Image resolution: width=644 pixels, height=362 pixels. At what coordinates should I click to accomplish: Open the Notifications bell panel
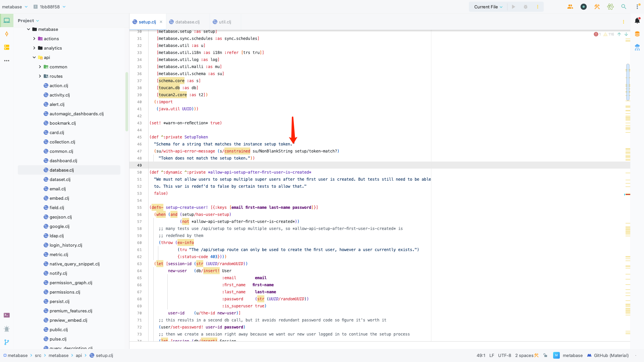(x=637, y=21)
